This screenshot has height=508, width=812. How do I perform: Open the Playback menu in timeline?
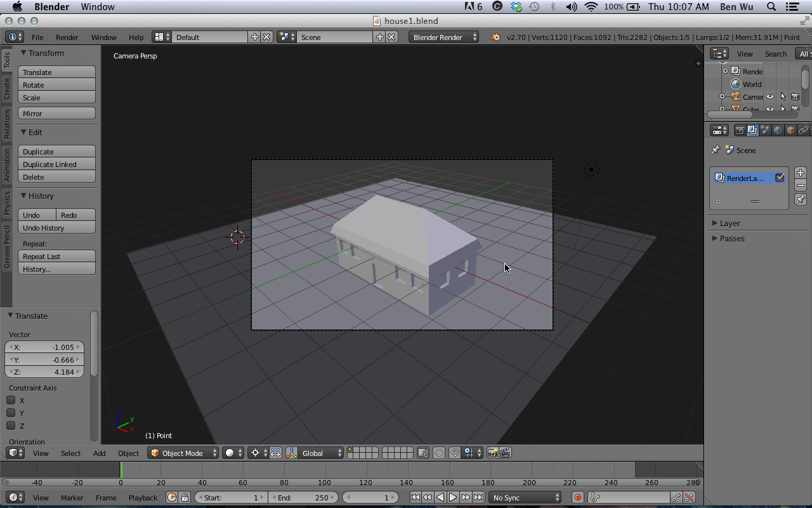tap(143, 497)
